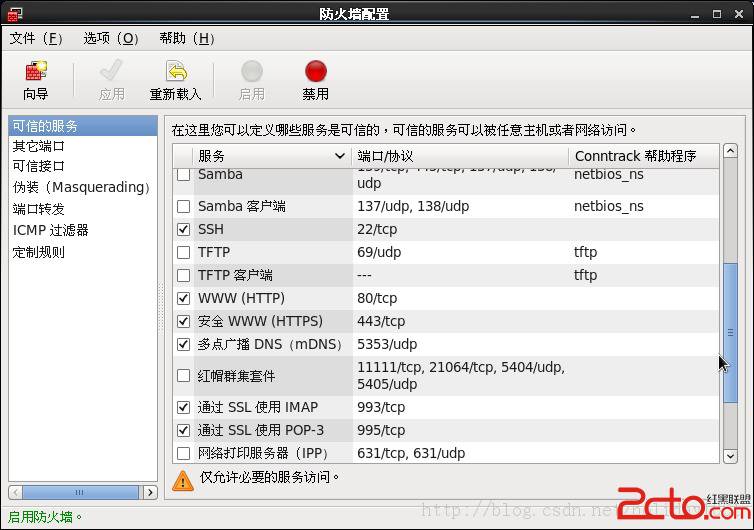This screenshot has height=530, width=754.
Task: Click the service list scroll down arrow
Action: 730,456
